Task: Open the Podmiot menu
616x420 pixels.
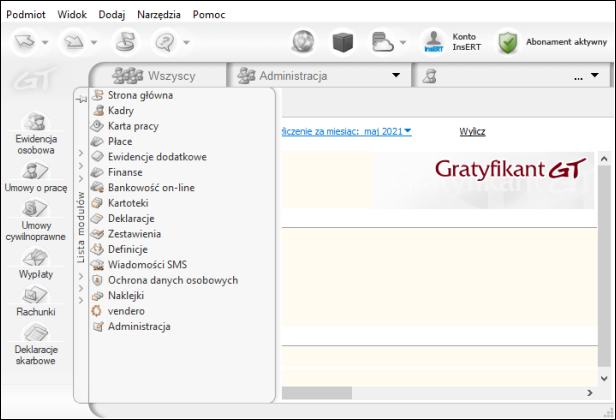Action: coord(26,15)
